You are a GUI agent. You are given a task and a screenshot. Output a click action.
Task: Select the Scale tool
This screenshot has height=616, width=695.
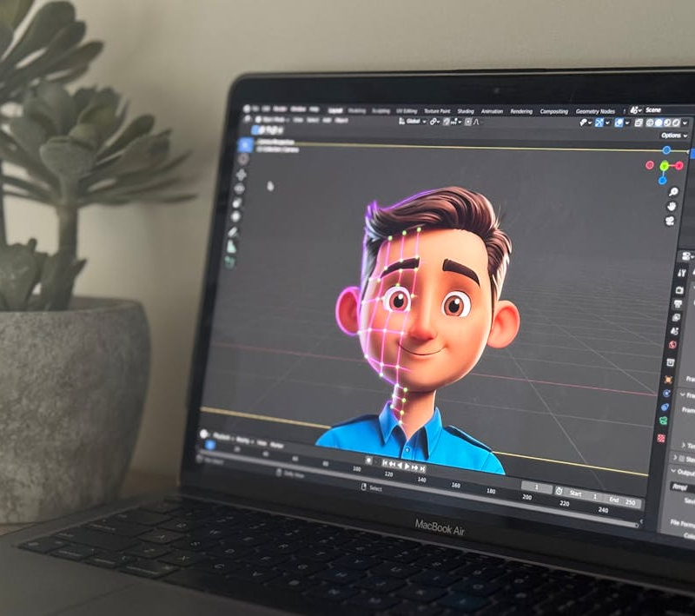(237, 203)
